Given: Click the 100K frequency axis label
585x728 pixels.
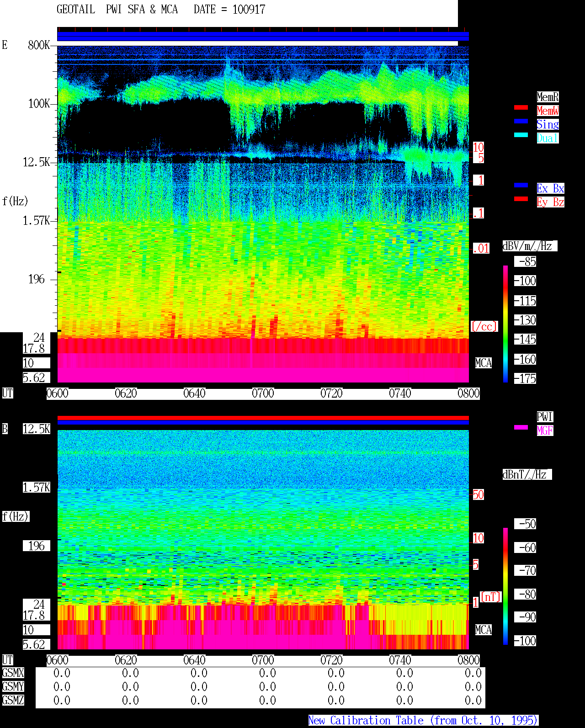Looking at the screenshot, I should coord(39,104).
